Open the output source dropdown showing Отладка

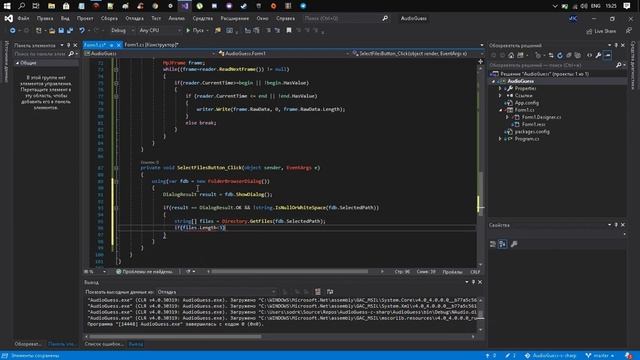tap(217, 292)
